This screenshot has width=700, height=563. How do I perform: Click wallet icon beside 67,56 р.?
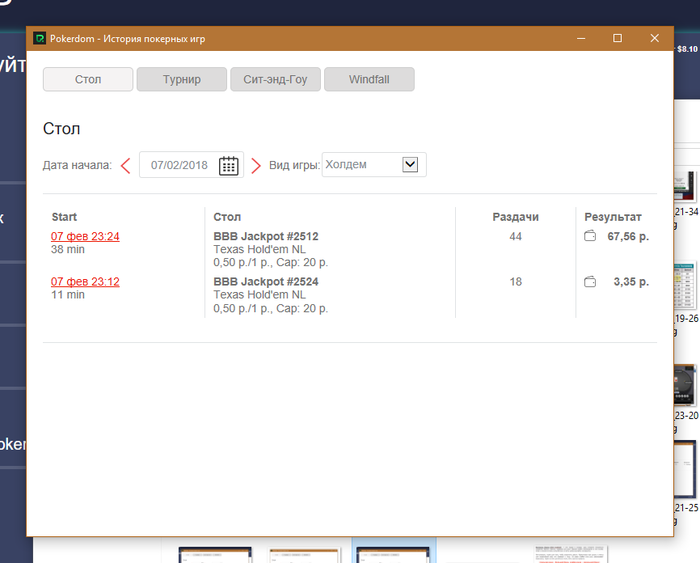(x=590, y=236)
